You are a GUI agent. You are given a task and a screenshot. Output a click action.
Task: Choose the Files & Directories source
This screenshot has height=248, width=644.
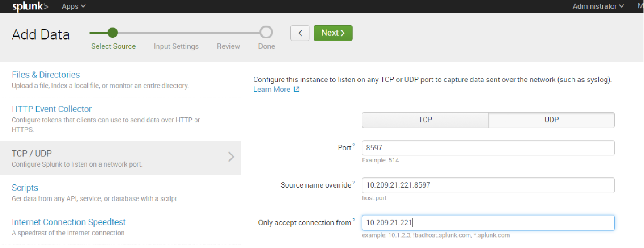point(46,75)
